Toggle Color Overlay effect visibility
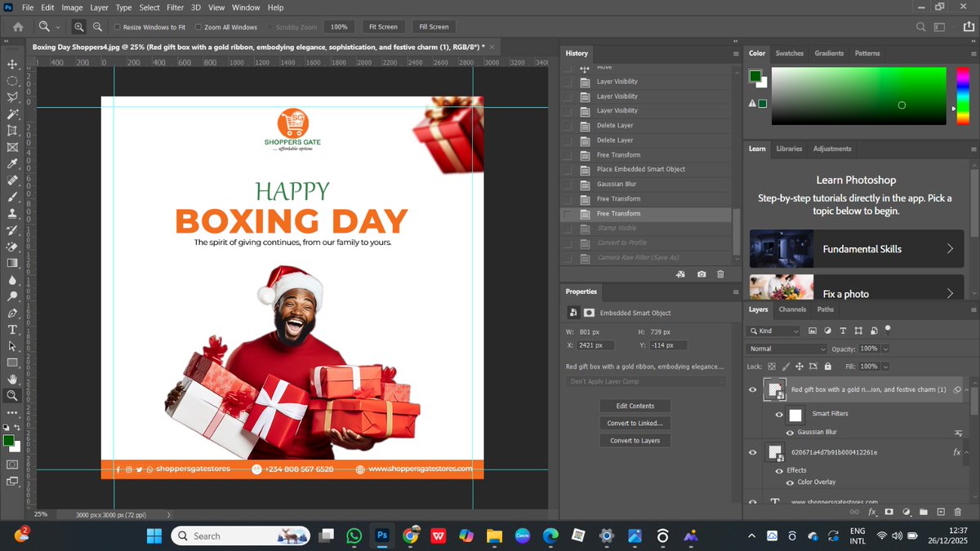The height and width of the screenshot is (551, 980). coord(790,482)
